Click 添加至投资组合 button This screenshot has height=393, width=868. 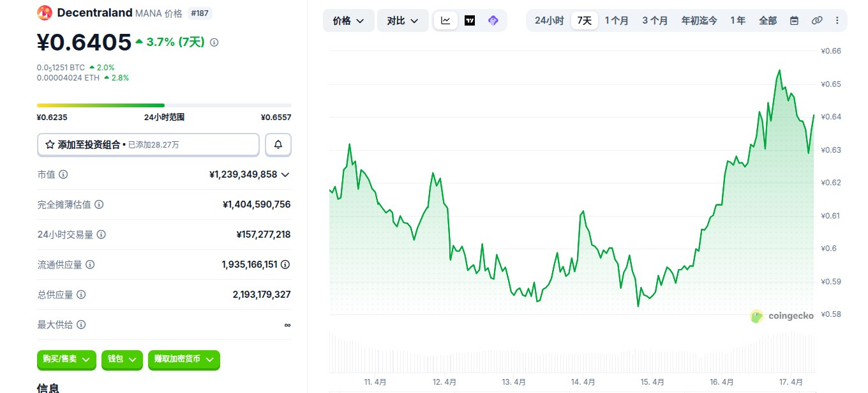[x=148, y=144]
